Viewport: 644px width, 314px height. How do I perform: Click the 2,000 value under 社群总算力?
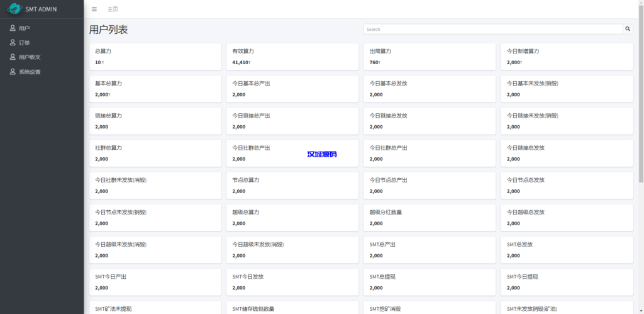[x=101, y=159]
